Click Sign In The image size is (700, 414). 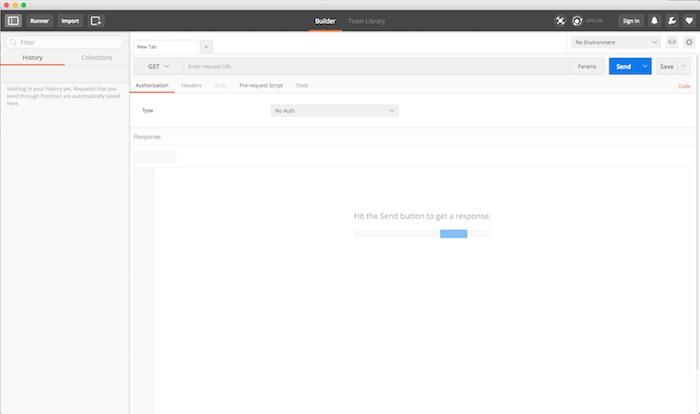click(631, 21)
